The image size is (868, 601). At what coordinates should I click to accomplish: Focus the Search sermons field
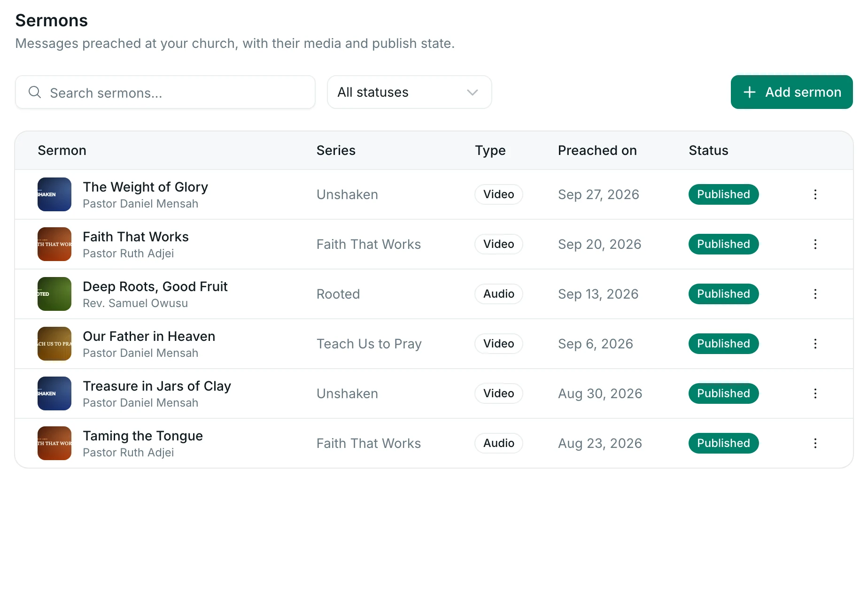pyautogui.click(x=165, y=92)
